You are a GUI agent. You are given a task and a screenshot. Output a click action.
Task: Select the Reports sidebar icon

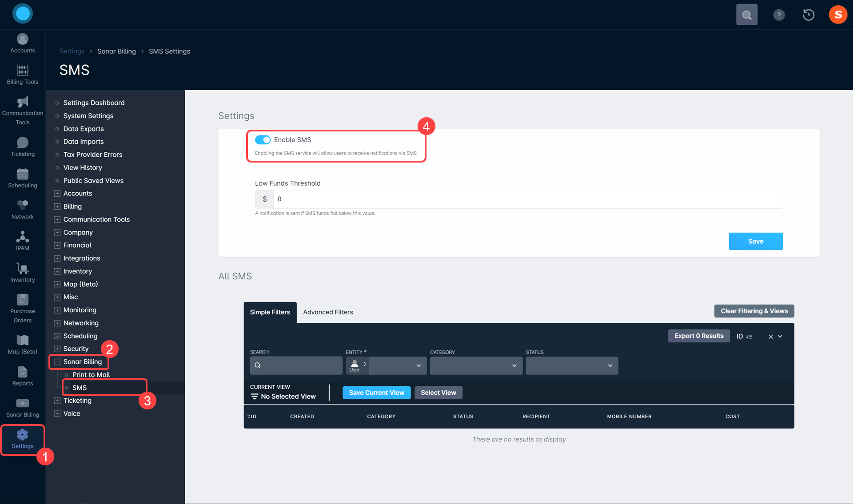[22, 376]
